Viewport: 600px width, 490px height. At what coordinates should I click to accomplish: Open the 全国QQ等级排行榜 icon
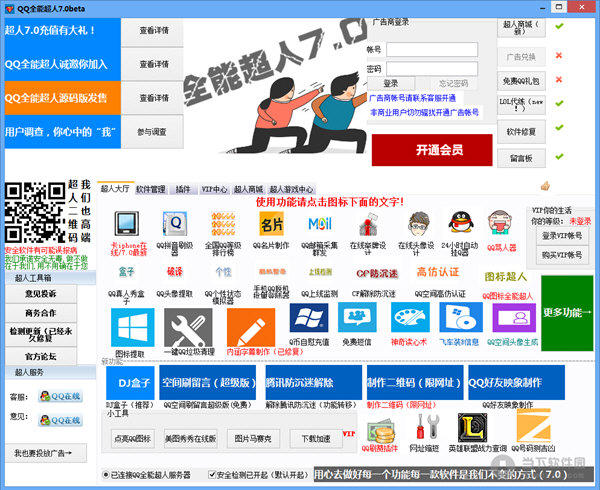223,223
